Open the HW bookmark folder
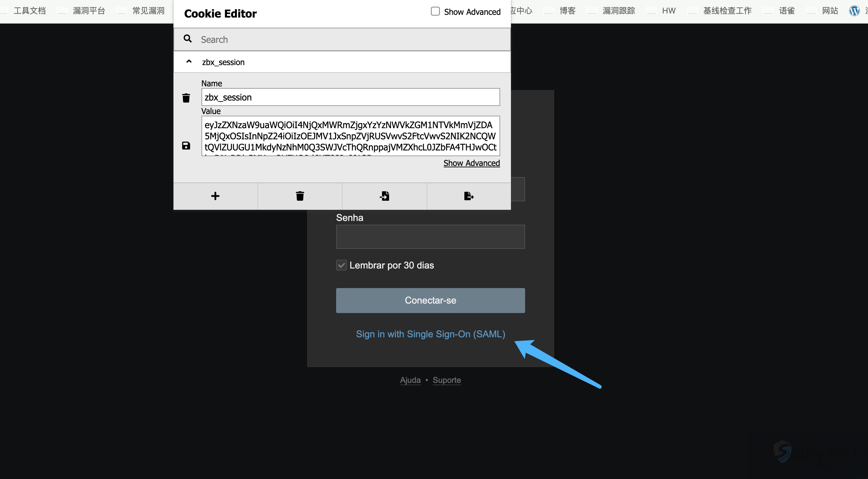 668,11
